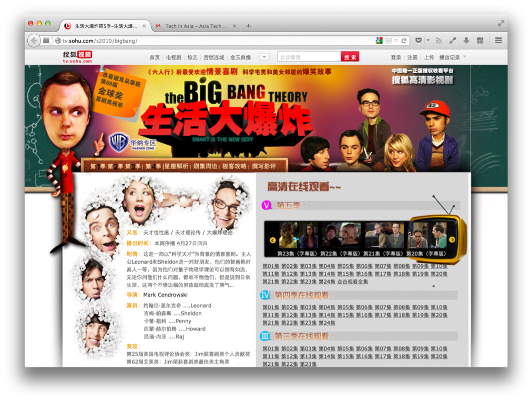Open a new tab with plus button
Screen dimensions: 532x401
(x=248, y=26)
